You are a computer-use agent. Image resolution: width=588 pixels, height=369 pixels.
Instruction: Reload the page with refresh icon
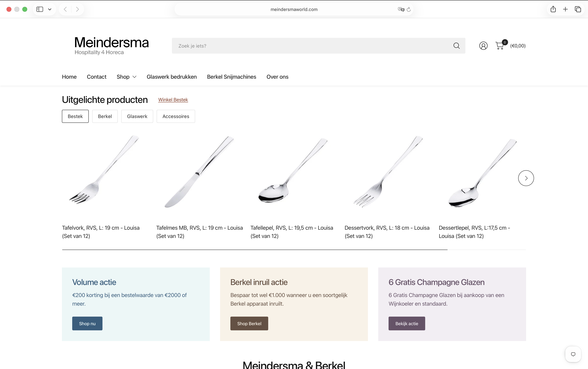click(409, 9)
